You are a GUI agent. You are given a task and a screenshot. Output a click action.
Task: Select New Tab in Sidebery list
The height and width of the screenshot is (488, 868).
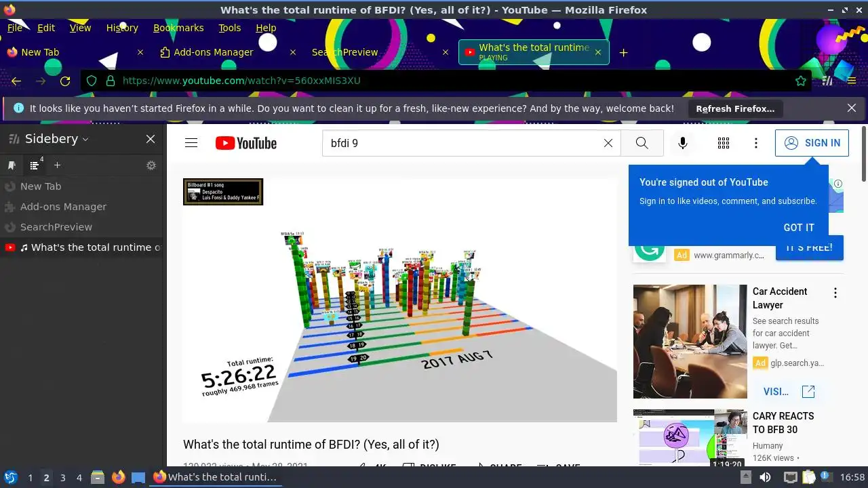[x=82, y=186]
